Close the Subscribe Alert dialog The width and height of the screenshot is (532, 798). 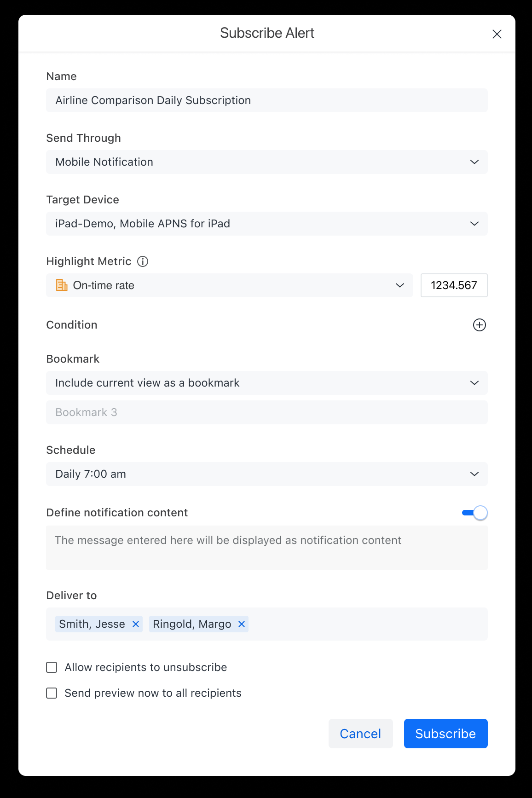click(497, 34)
